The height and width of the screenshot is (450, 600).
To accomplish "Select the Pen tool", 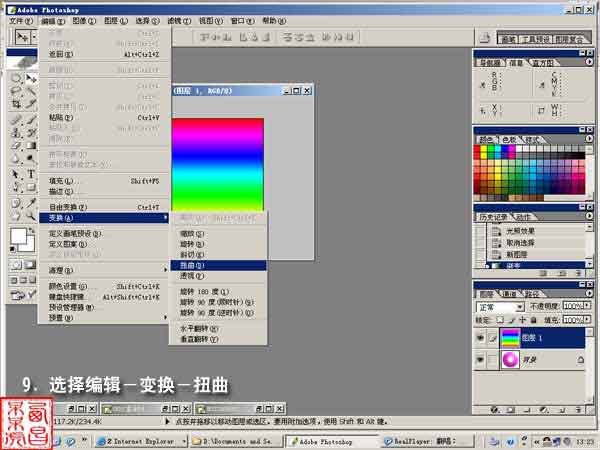I will coord(16,187).
